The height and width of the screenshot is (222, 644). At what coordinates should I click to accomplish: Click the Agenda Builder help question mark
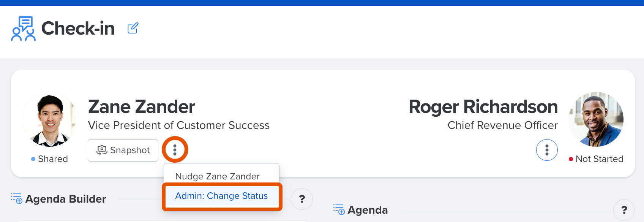[x=302, y=199]
